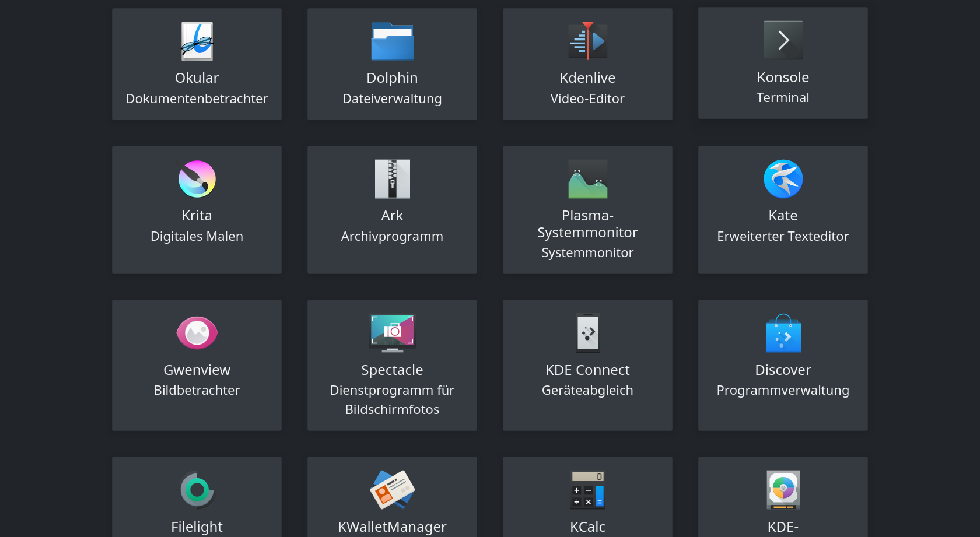Image resolution: width=980 pixels, height=537 pixels.
Task: Click the Video-Editor subtitle text
Action: (x=588, y=99)
